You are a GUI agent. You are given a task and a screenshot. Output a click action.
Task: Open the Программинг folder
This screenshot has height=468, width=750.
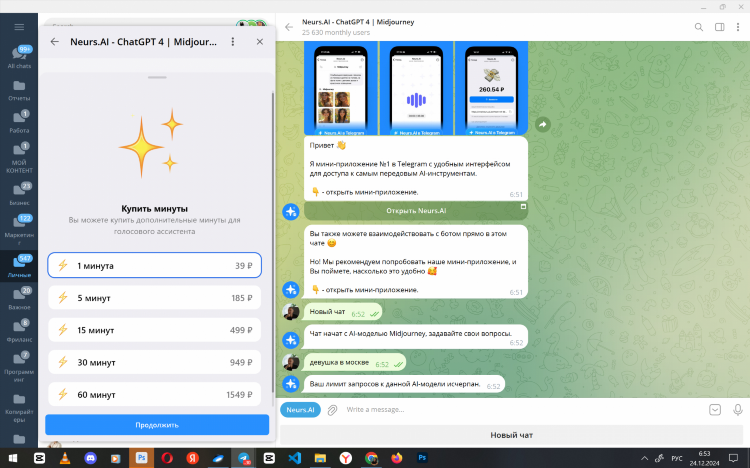[19, 367]
